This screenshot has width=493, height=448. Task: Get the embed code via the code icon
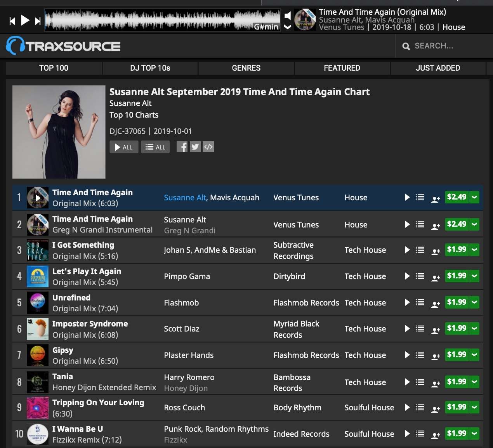(208, 147)
